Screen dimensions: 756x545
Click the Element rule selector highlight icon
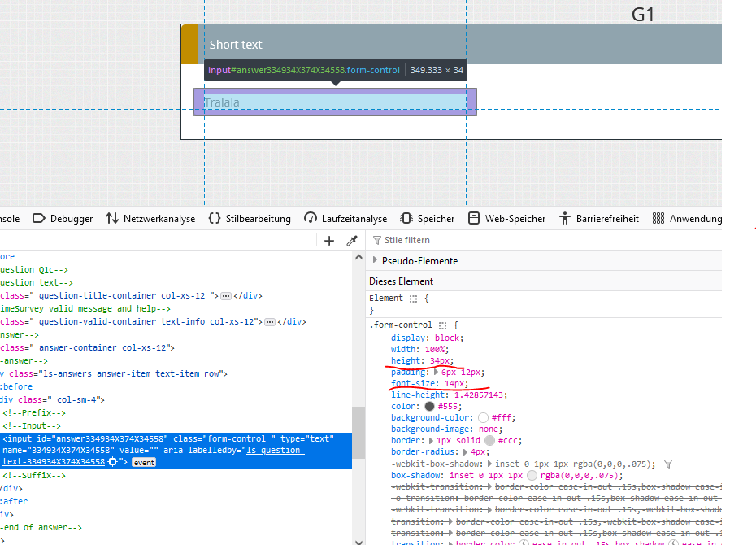tap(413, 299)
